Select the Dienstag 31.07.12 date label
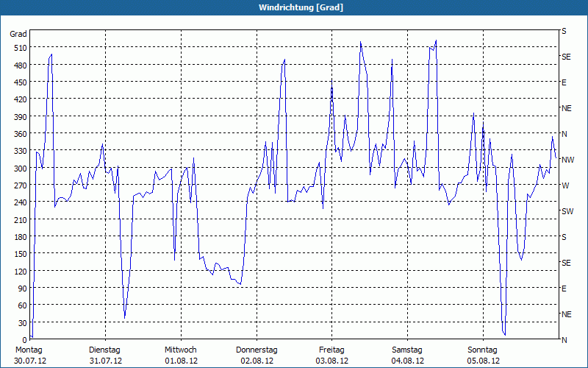The image size is (588, 368). tap(105, 355)
